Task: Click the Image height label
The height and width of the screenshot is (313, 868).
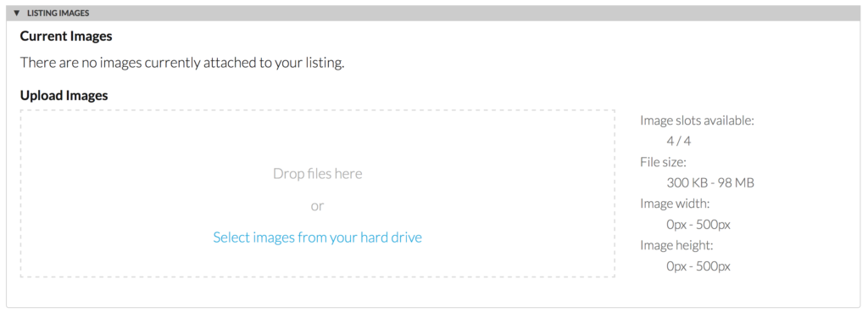Action: pyautogui.click(x=676, y=245)
